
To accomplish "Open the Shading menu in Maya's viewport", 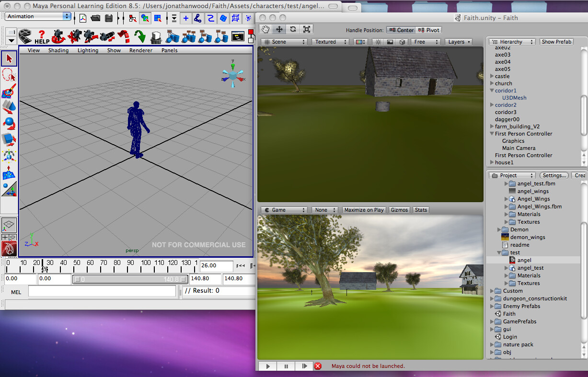I will (58, 50).
